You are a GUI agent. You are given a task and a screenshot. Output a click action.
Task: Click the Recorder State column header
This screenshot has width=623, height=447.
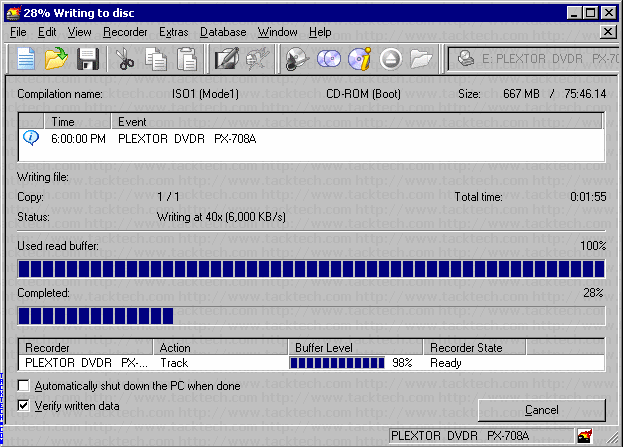475,348
